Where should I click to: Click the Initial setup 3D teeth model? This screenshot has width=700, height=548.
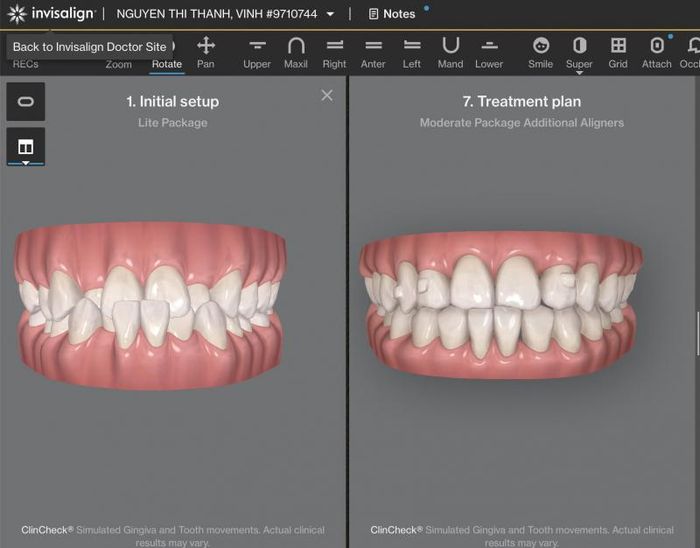[x=150, y=306]
